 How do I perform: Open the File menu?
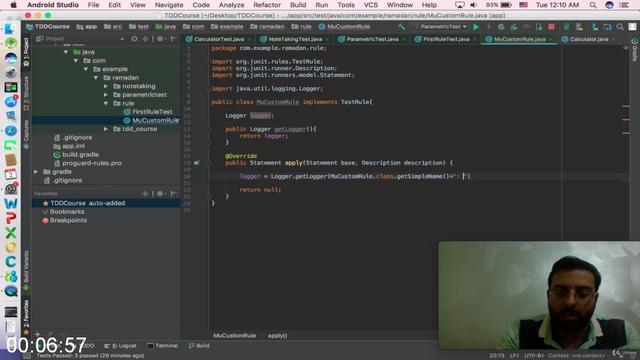pyautogui.click(x=93, y=5)
